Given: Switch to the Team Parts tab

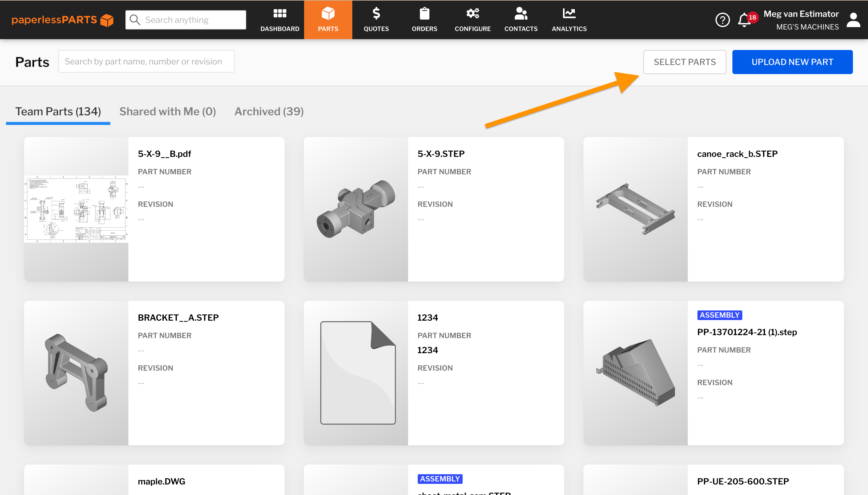Looking at the screenshot, I should coord(58,111).
